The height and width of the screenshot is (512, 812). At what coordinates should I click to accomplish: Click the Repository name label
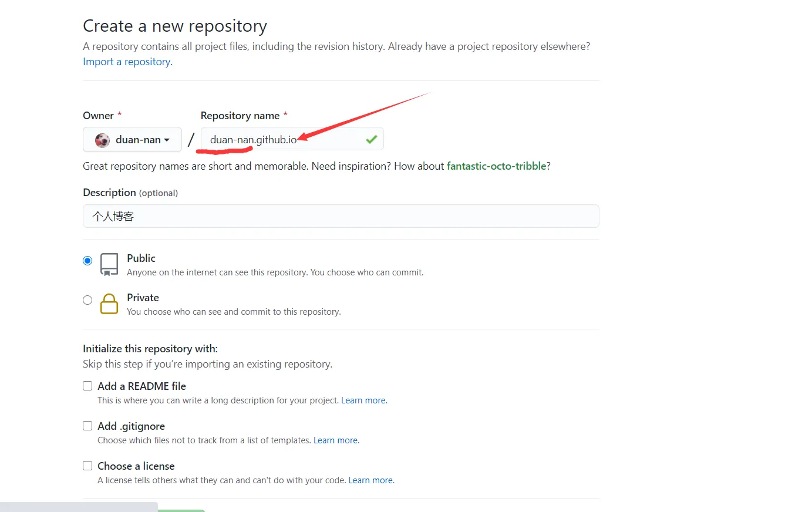coord(240,116)
